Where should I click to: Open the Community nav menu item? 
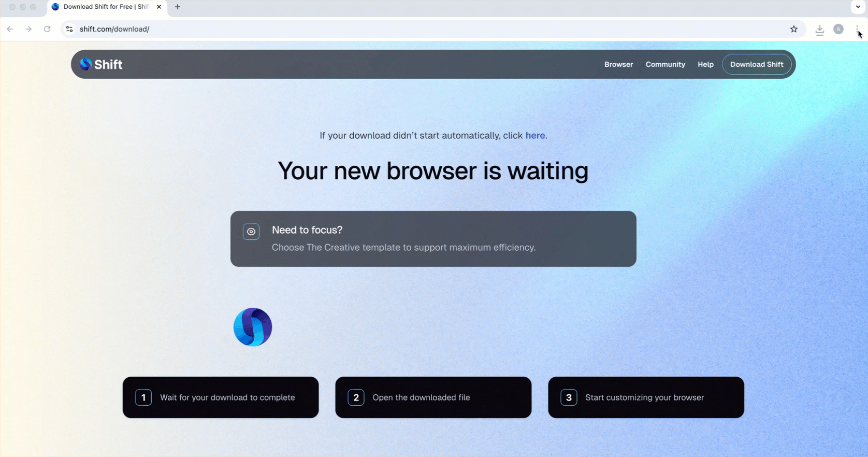(x=665, y=64)
